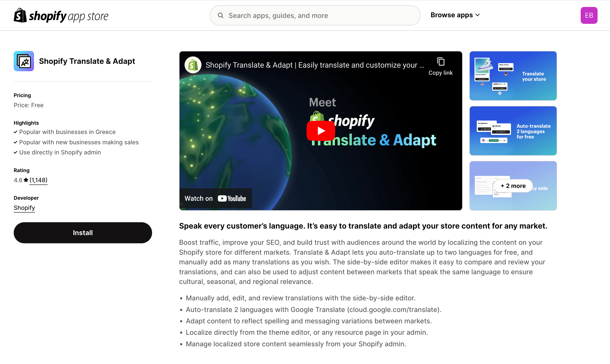The width and height of the screenshot is (610, 364).
Task: Click the user avatar EB icon
Action: (588, 15)
